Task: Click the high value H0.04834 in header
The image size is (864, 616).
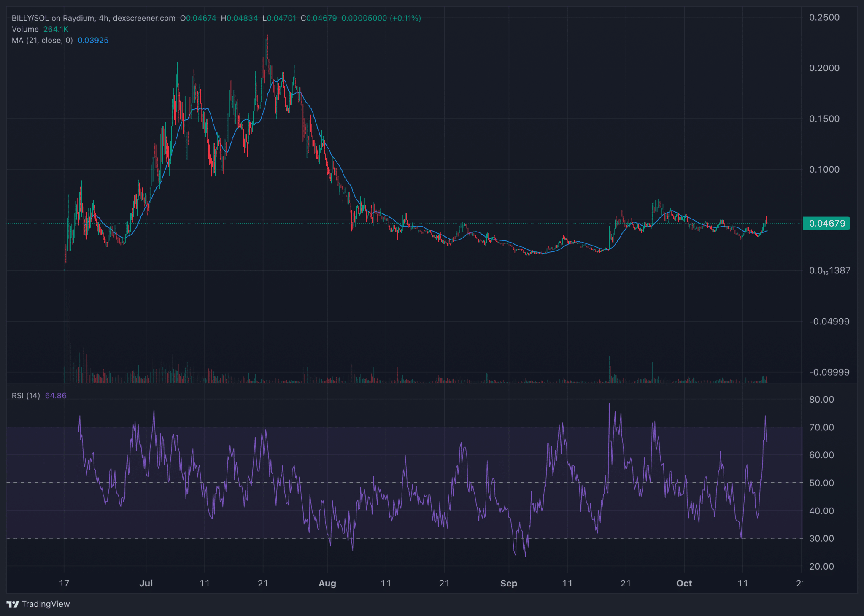Action: [239, 18]
